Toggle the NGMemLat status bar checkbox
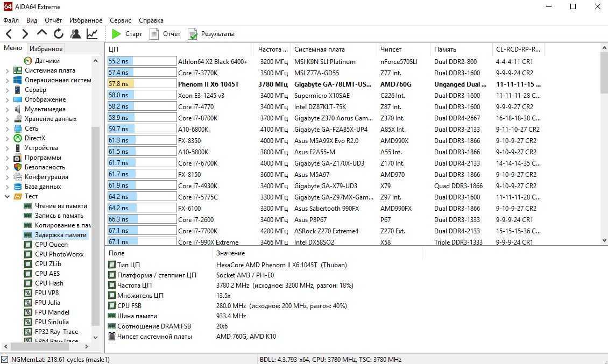The image size is (608, 364). (5, 359)
